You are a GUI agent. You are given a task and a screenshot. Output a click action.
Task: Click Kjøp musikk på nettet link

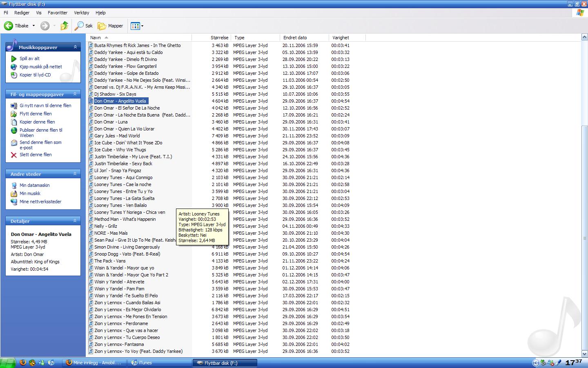(x=41, y=67)
